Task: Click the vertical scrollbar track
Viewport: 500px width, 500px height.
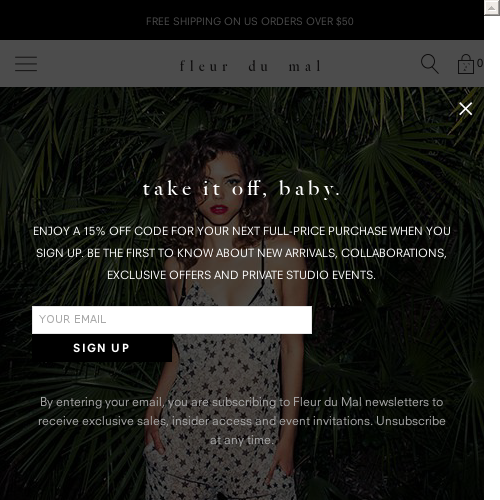Action: pyautogui.click(x=492, y=257)
